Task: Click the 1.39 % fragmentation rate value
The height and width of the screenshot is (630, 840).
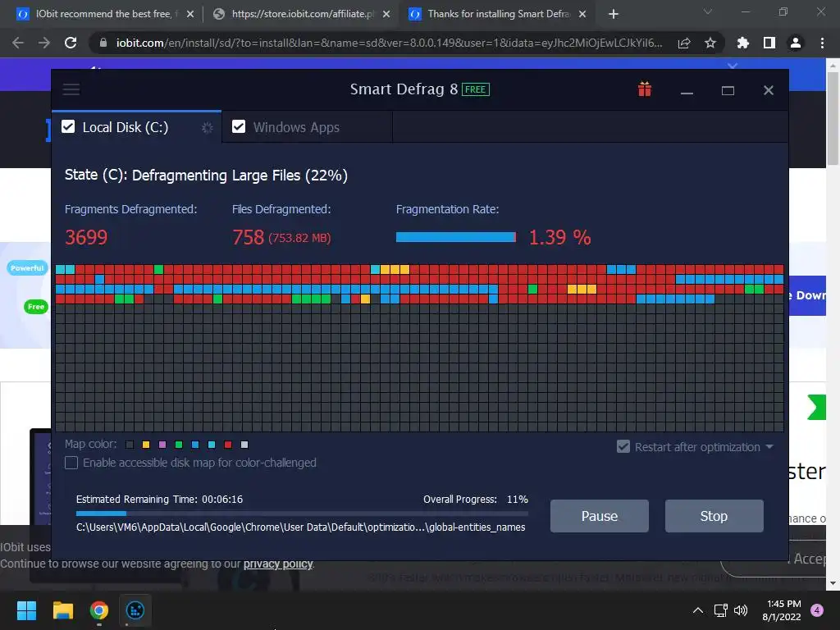Action: pyautogui.click(x=559, y=237)
